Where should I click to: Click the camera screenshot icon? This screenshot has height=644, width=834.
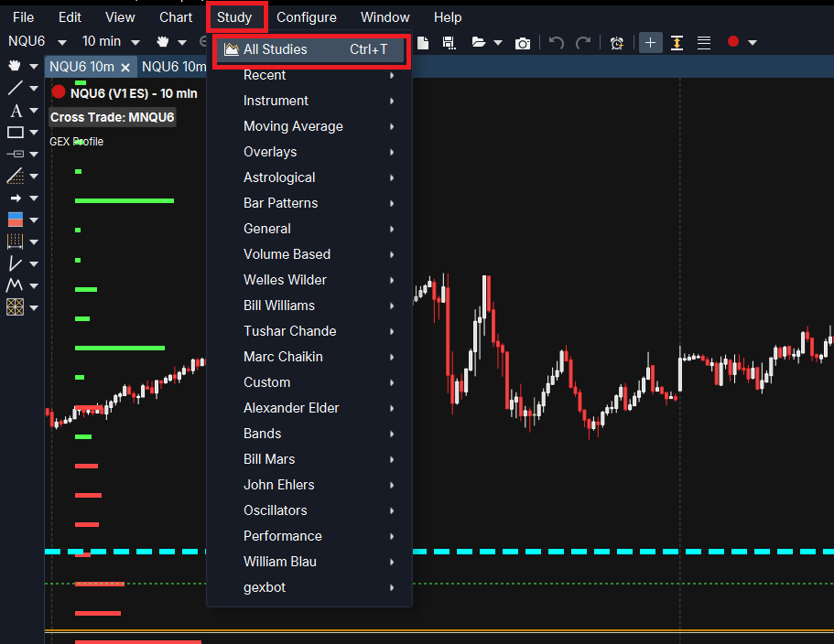pos(523,43)
